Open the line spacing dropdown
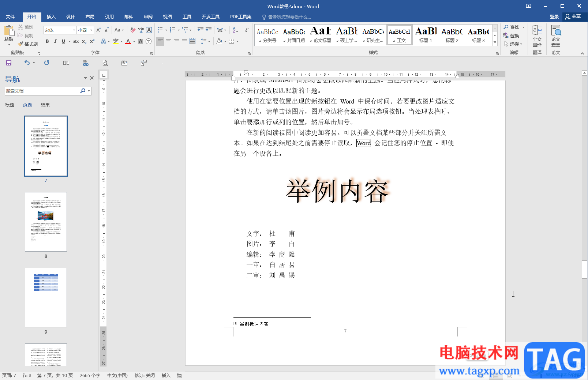Image resolution: width=588 pixels, height=380 pixels. [206, 41]
